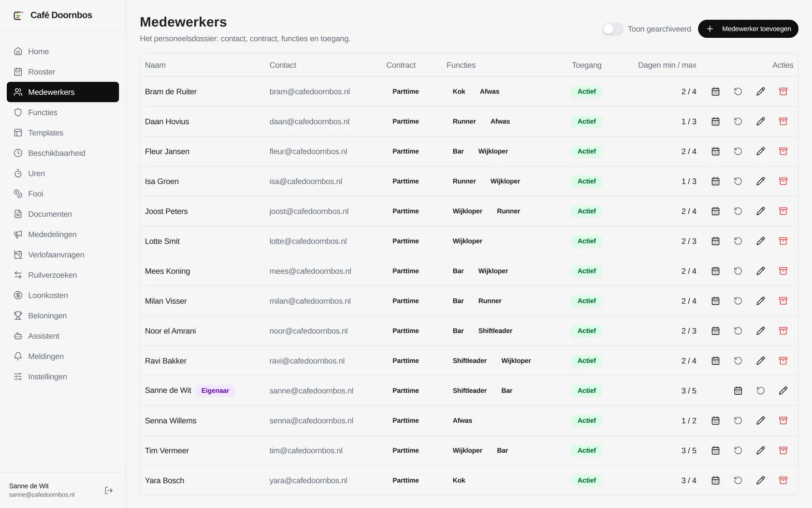Click reset icon in Fleur Jansen row
This screenshot has height=508, width=812.
click(738, 151)
